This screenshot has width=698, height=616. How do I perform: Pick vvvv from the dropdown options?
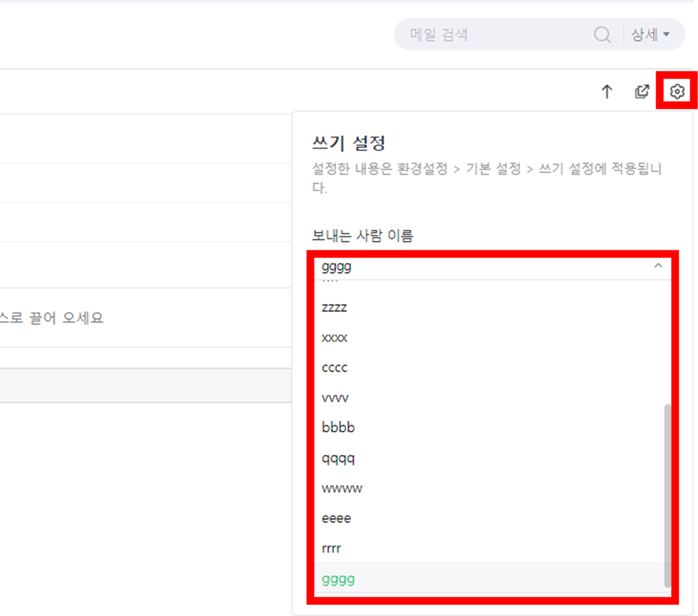tap(335, 397)
